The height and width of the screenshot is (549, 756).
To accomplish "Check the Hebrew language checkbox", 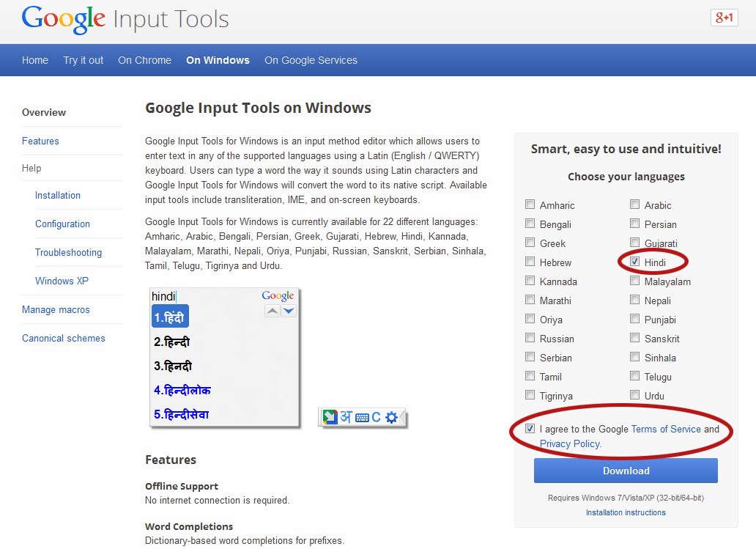I will pyautogui.click(x=530, y=262).
